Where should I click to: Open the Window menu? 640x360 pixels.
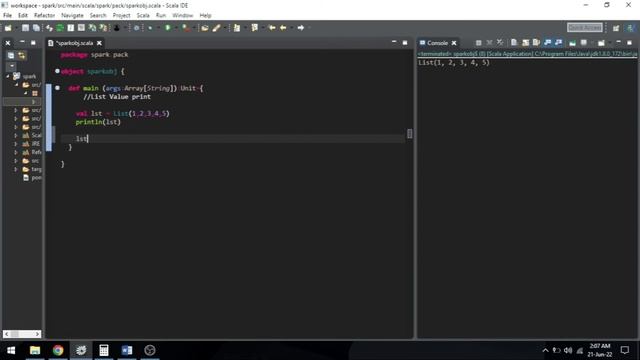coord(182,15)
